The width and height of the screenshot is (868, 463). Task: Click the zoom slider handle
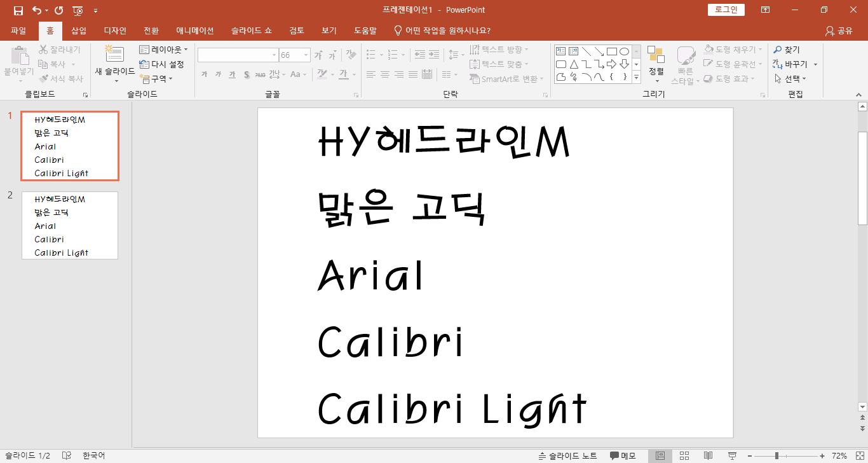point(776,456)
